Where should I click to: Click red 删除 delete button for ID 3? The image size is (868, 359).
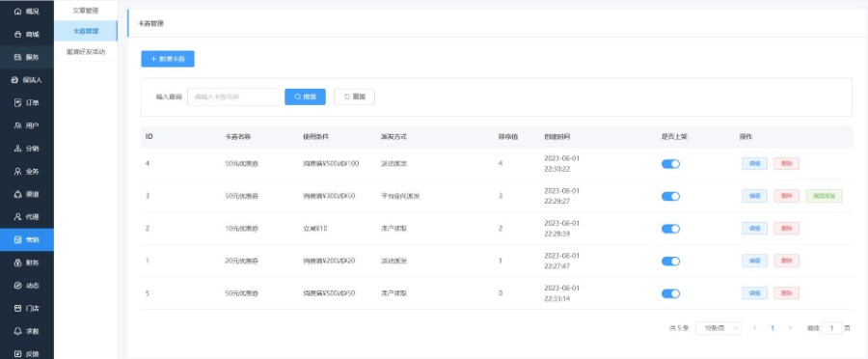coord(787,196)
